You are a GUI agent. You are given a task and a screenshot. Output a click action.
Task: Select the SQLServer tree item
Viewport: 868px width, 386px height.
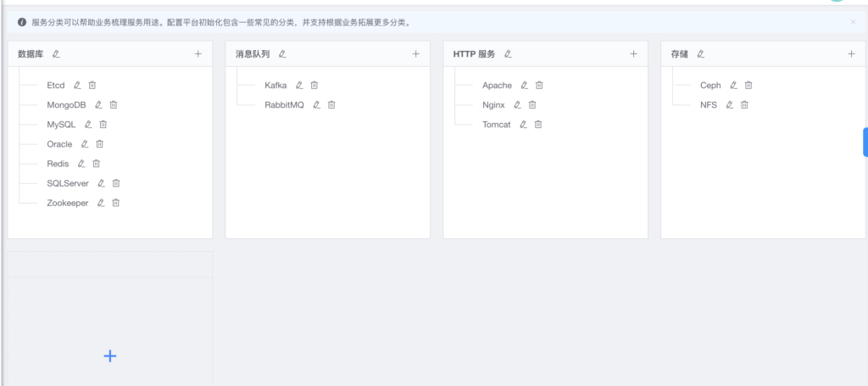point(68,183)
